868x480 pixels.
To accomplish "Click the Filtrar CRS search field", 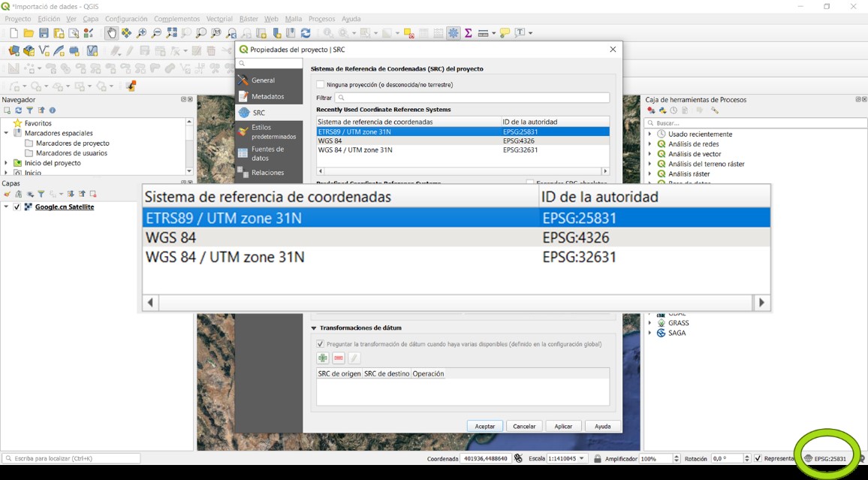I will coord(472,98).
